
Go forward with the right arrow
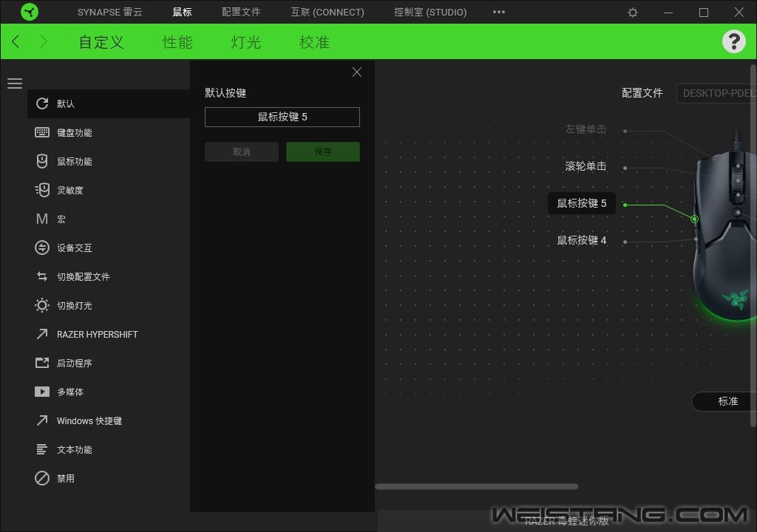(44, 41)
